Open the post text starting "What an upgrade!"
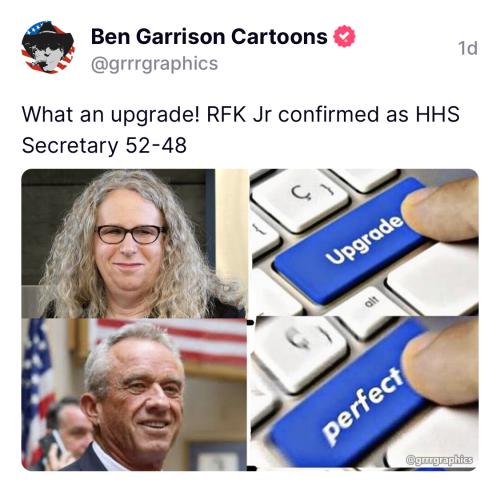 click(241, 130)
